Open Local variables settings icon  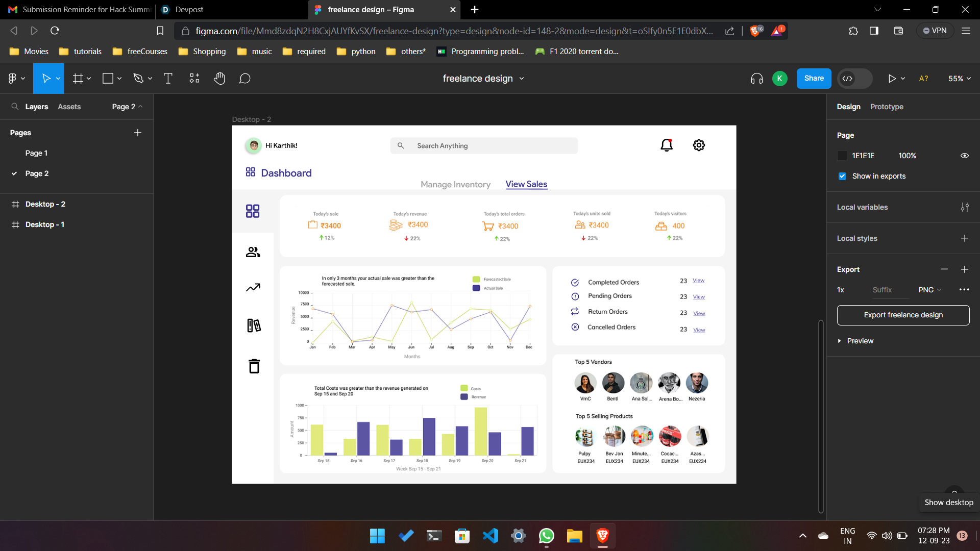tap(964, 207)
